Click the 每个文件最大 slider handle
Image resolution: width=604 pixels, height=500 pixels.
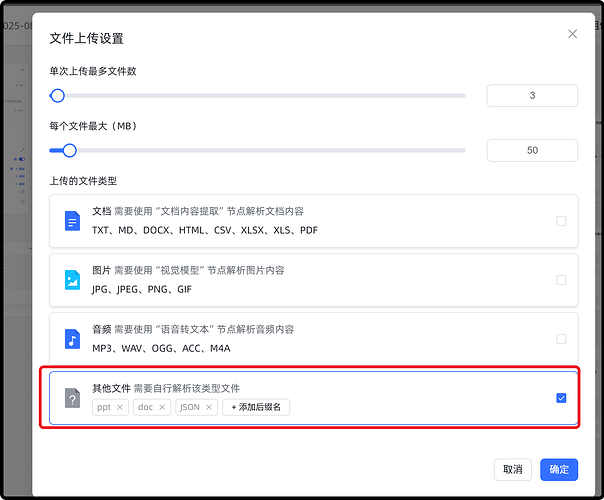pos(69,151)
